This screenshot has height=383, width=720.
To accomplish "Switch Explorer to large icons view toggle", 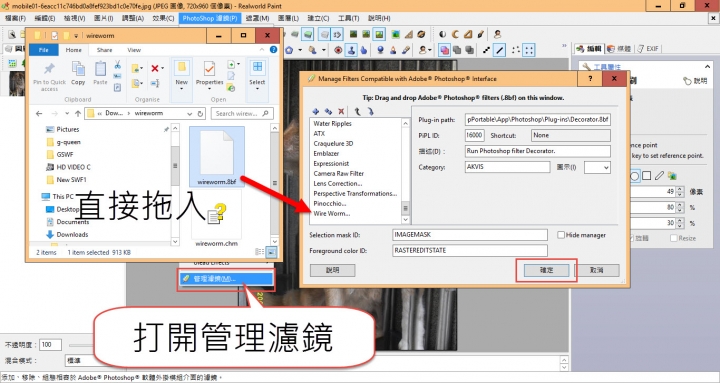I will point(271,252).
